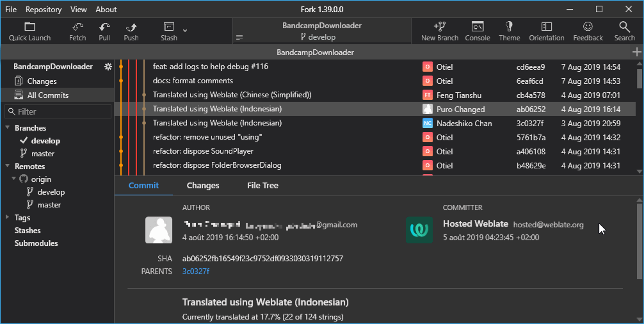This screenshot has width=644, height=324.
Task: Select commit "refactor: dispose SoundPlayer"
Action: pyautogui.click(x=375, y=151)
